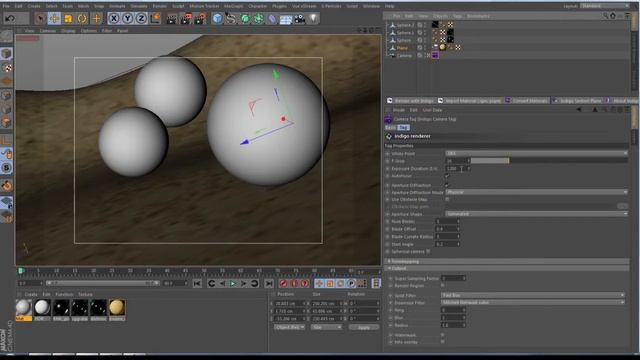Activate the Rotate tool
The width and height of the screenshot is (640, 360).
click(82, 18)
